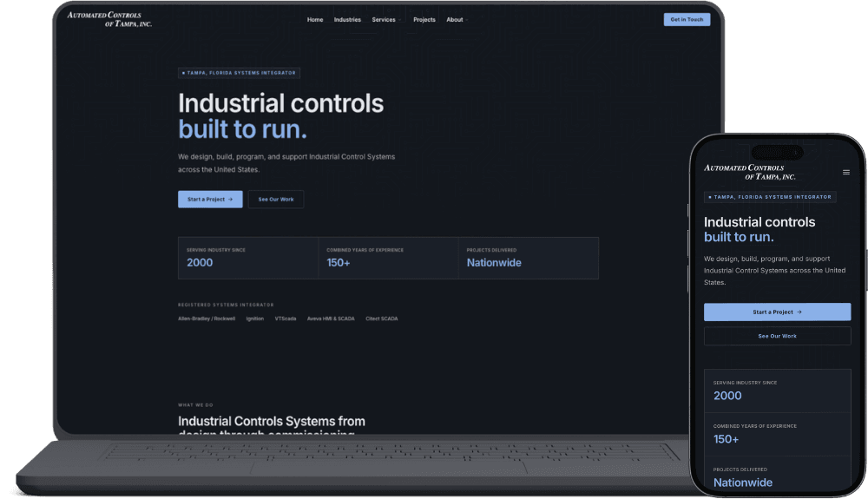Screen dimensions: 868x499
Task: Expand the Services dropdown in laptop nav
Action: click(x=386, y=19)
